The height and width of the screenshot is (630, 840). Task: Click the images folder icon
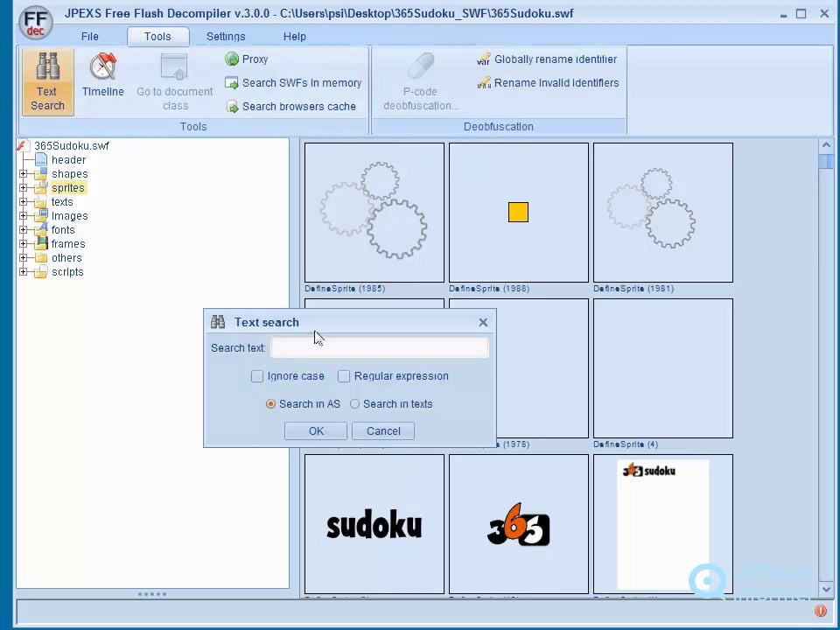41,215
